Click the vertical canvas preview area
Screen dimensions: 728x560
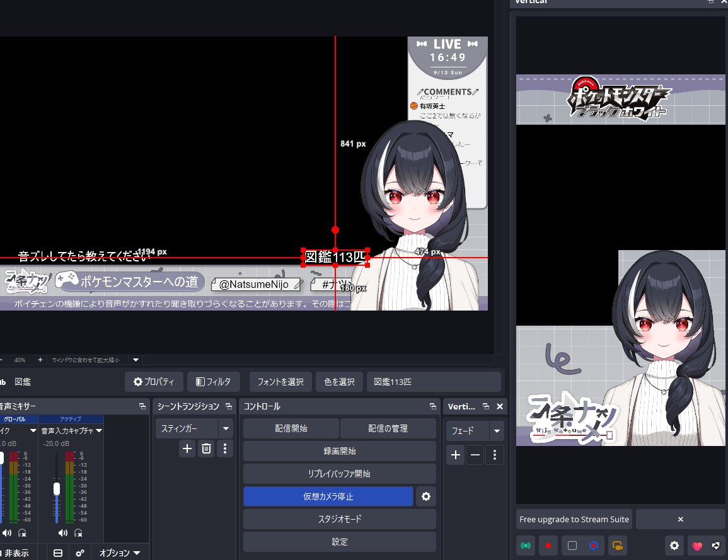621,260
